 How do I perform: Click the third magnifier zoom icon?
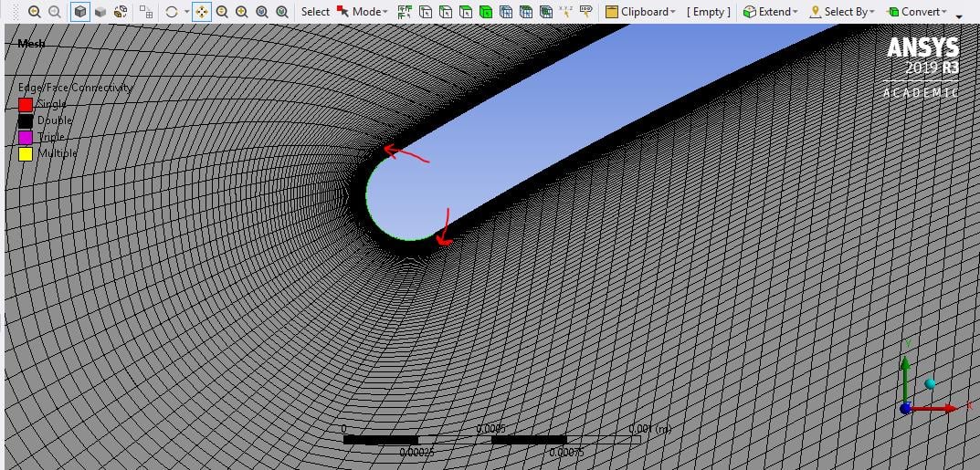pyautogui.click(x=262, y=11)
